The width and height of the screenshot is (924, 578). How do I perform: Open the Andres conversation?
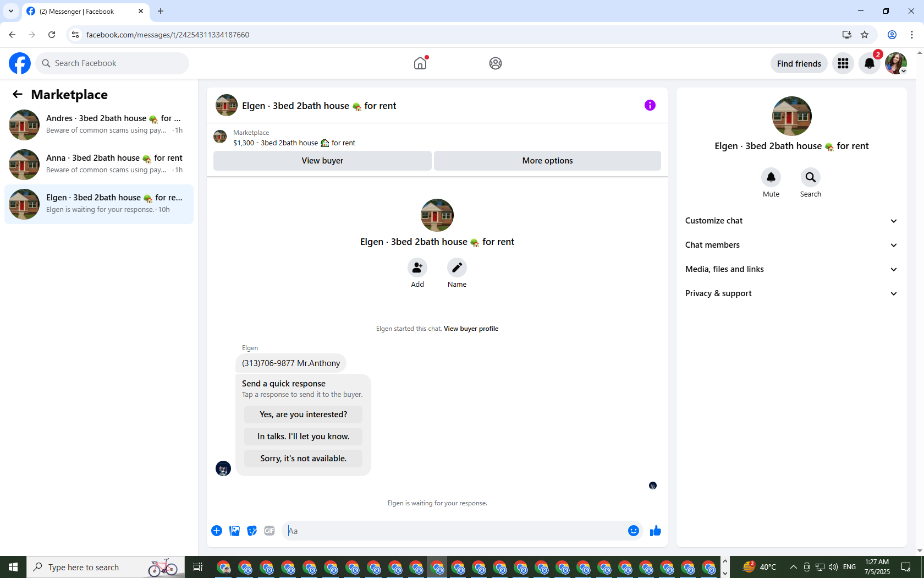(x=99, y=125)
